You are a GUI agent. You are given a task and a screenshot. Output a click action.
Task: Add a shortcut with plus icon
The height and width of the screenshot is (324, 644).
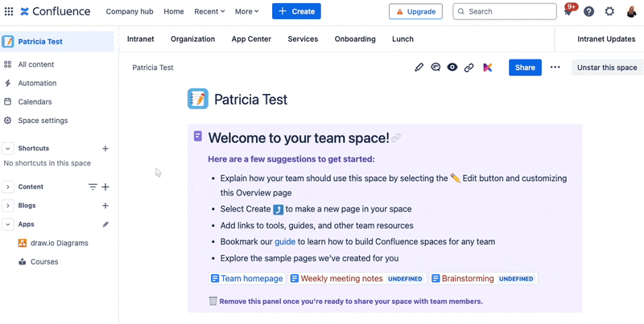[105, 149]
